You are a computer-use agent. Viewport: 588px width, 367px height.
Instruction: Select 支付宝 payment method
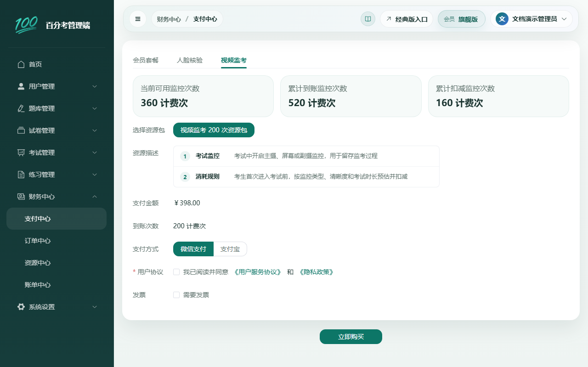click(230, 249)
